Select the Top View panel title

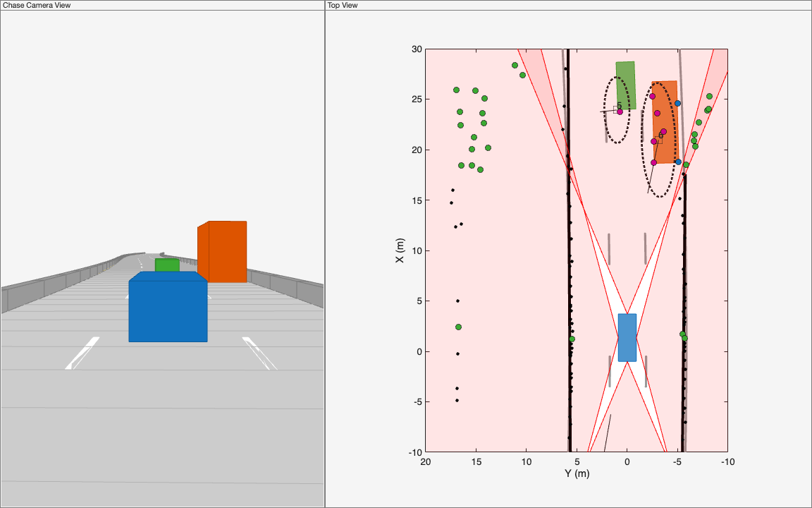[x=343, y=5]
